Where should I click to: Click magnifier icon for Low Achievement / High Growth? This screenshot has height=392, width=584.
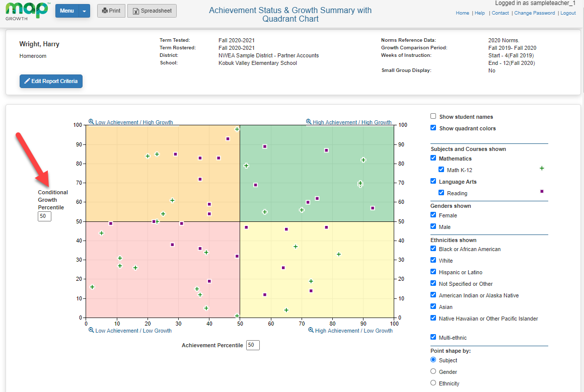[91, 122]
